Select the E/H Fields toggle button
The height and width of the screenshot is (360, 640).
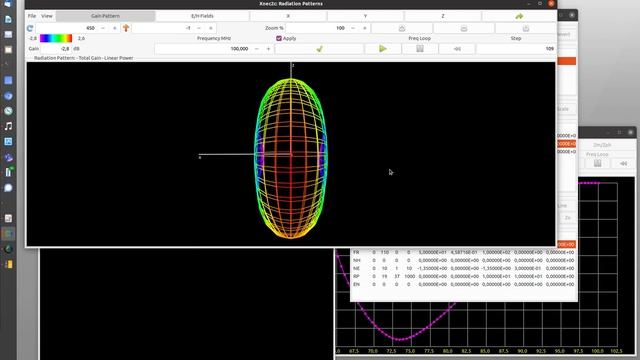(202, 16)
